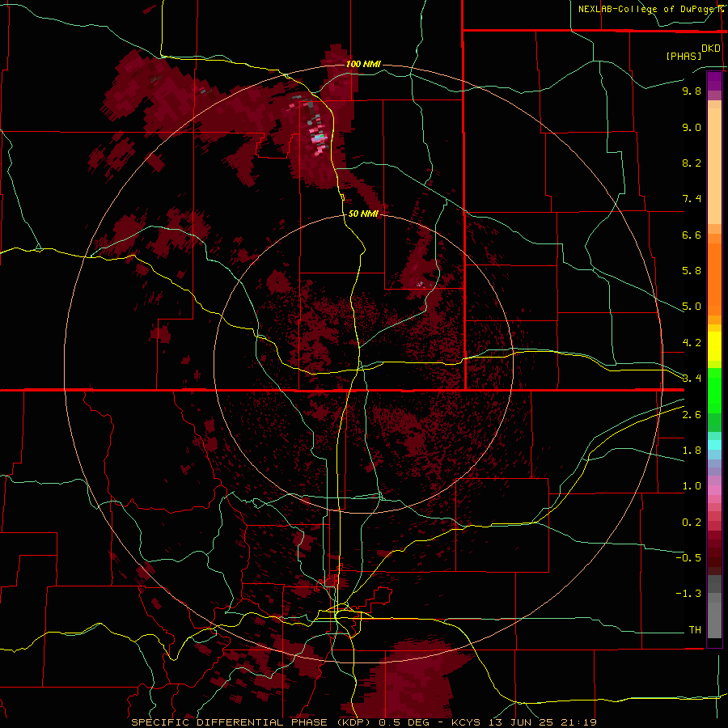This screenshot has width=728, height=728.
Task: Click the 5.8 scale value
Action: [x=692, y=270]
